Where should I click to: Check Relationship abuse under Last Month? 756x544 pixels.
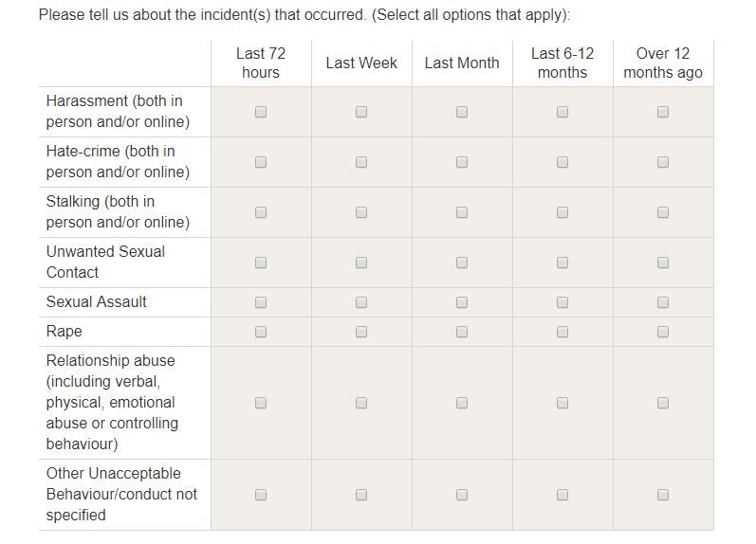[x=462, y=403]
